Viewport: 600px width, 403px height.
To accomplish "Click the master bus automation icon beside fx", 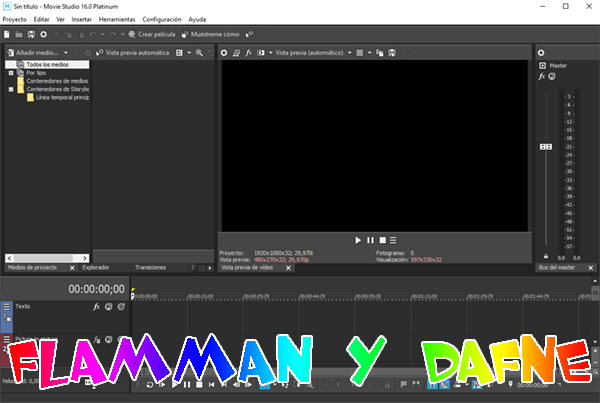I will coord(552,77).
